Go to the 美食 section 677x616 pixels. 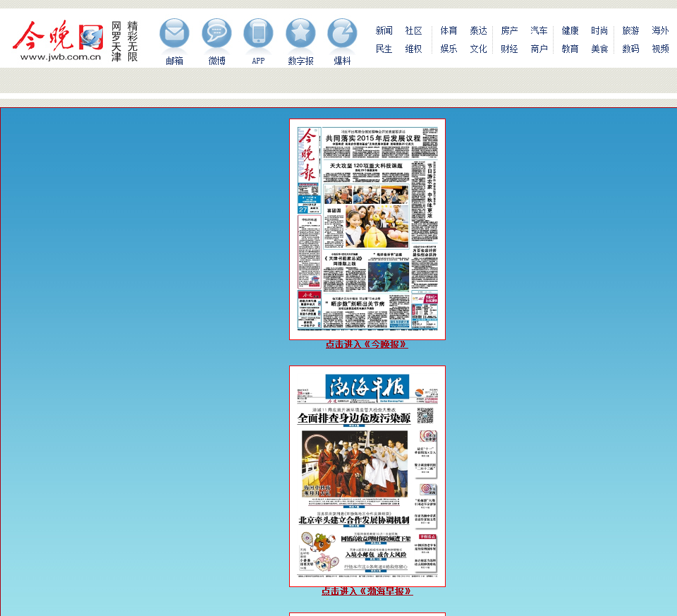599,49
